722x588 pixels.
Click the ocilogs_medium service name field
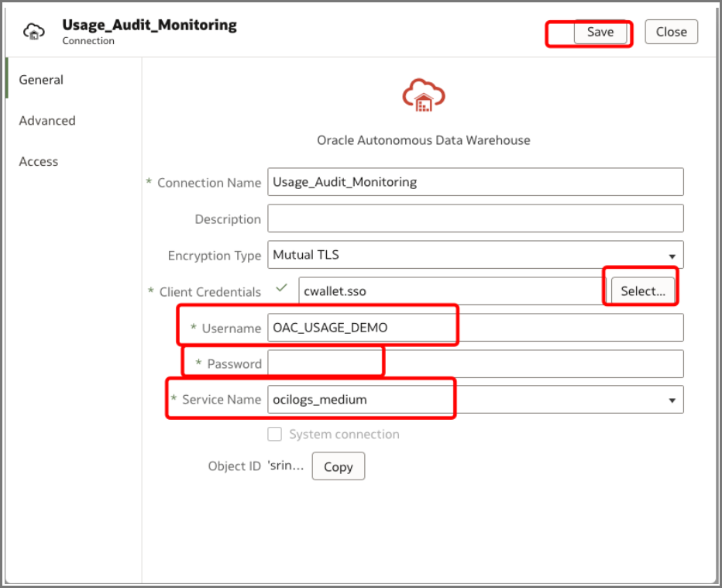click(475, 400)
